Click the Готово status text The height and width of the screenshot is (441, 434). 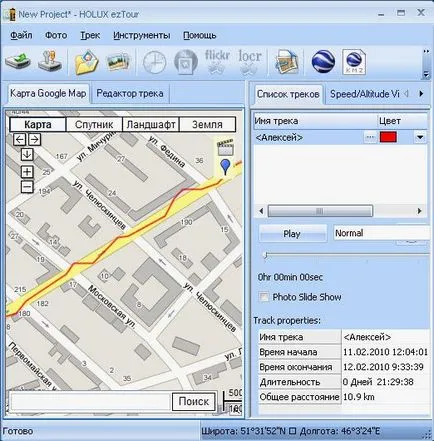(17, 431)
